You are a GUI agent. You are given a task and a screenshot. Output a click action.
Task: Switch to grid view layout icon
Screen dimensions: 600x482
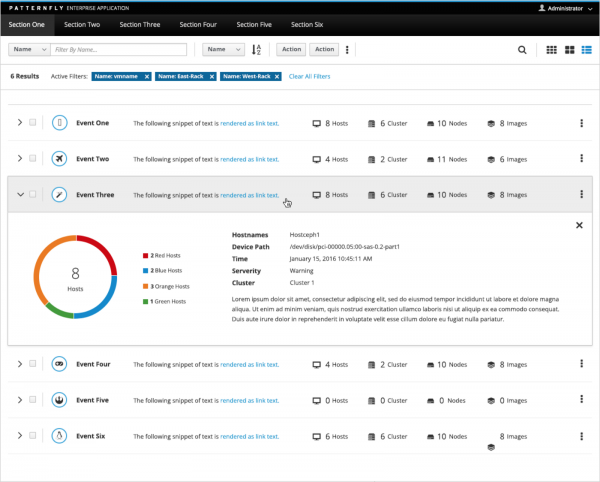551,49
